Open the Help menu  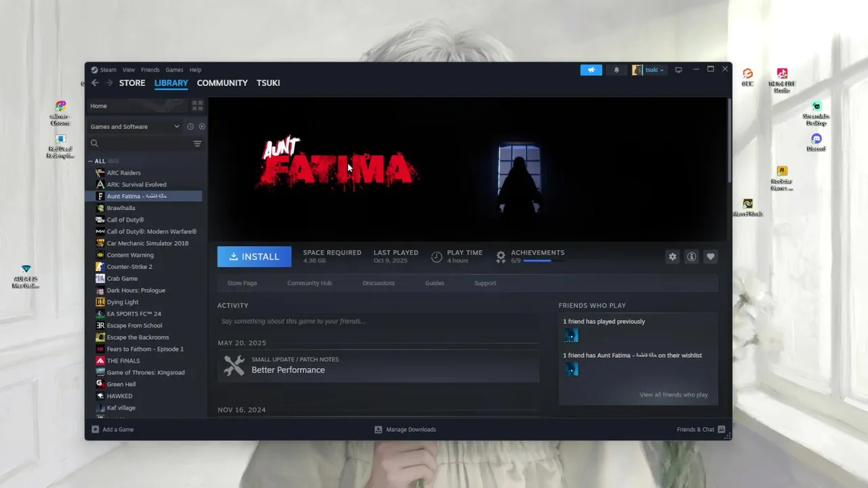[195, 70]
